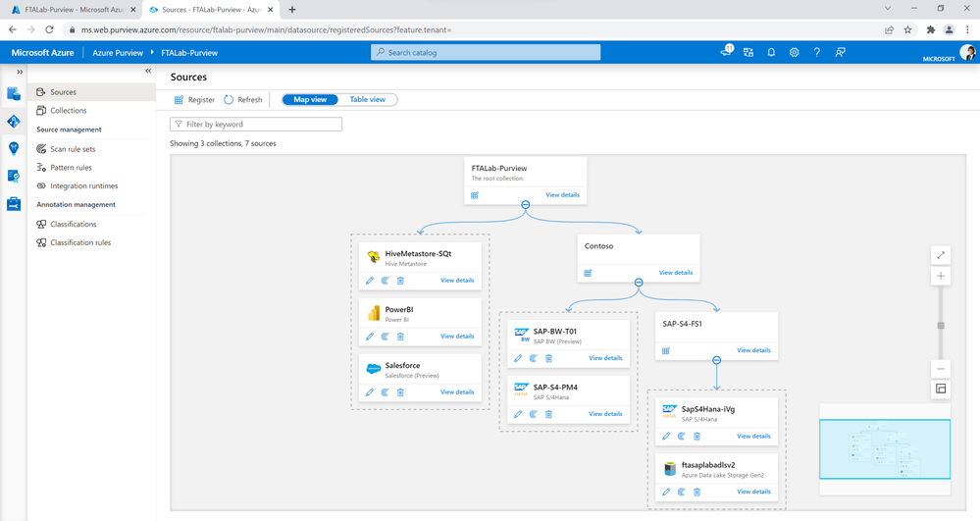Open Integration runtimes

tap(92, 185)
